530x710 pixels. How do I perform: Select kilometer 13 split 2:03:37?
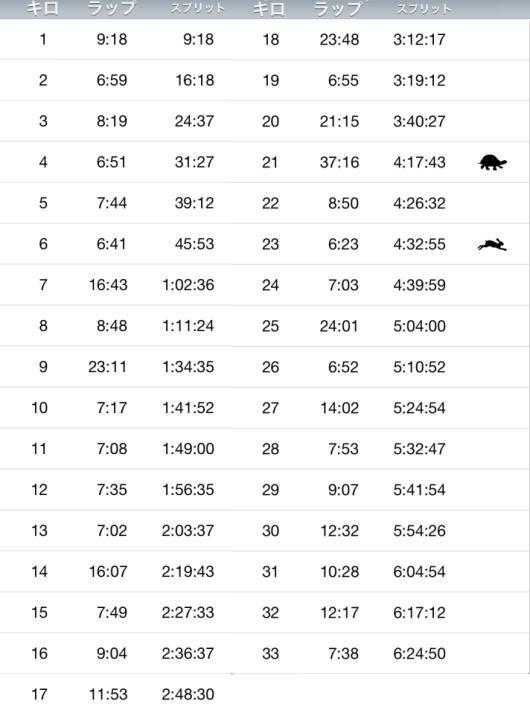tap(188, 530)
